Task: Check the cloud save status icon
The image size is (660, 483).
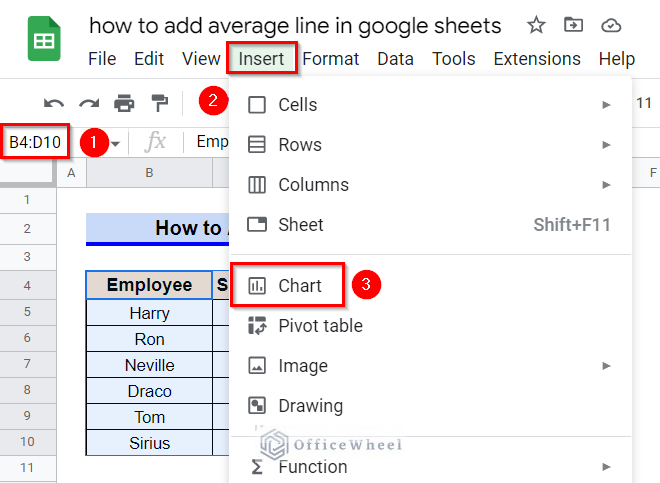Action: 611,25
